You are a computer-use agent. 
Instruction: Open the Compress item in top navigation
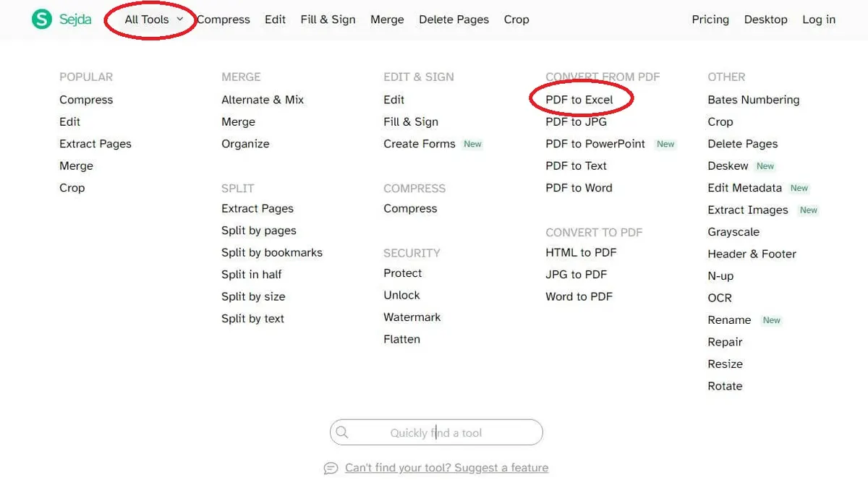point(224,20)
